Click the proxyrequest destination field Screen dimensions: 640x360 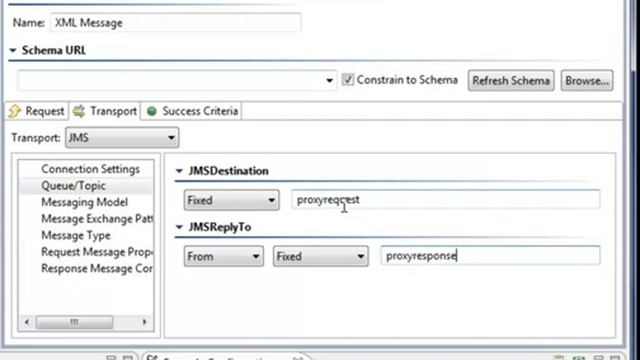pos(446,200)
